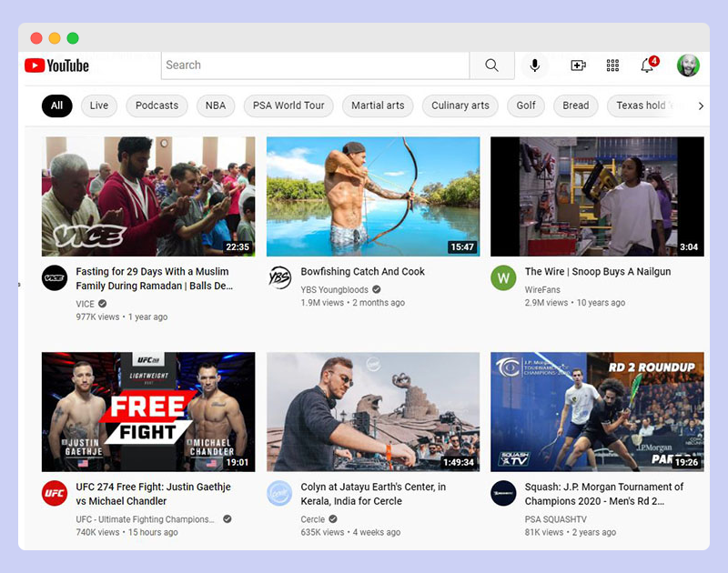Focus the Search input field

pos(315,65)
